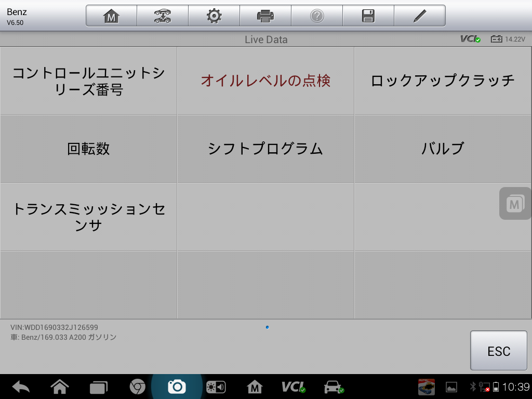The height and width of the screenshot is (399, 532).
Task: Click the vehicle swap icon in toolbar
Action: click(x=163, y=16)
